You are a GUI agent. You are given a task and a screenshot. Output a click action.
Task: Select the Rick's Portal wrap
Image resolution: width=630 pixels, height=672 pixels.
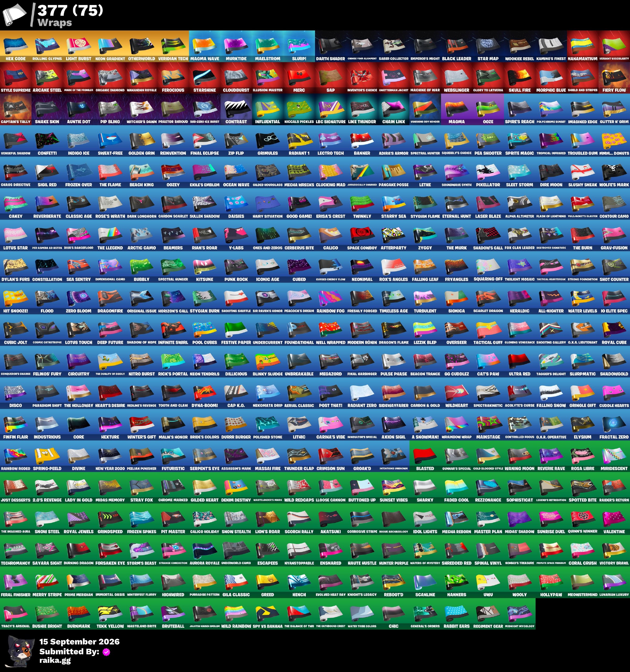coord(173,362)
